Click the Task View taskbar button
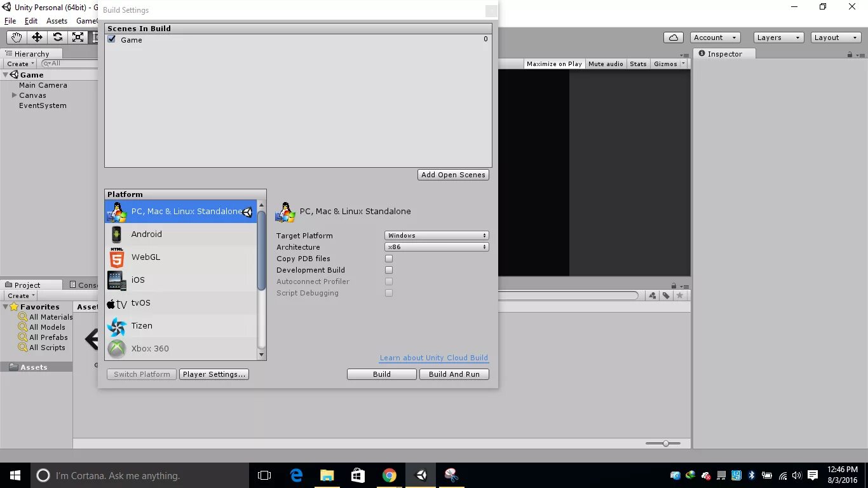The image size is (868, 488). tap(264, 475)
